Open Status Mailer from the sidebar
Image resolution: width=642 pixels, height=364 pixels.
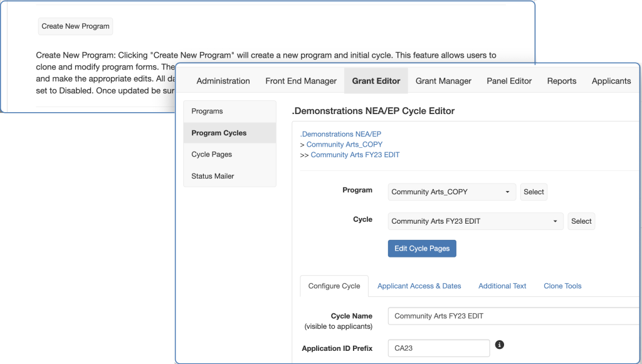[213, 176]
